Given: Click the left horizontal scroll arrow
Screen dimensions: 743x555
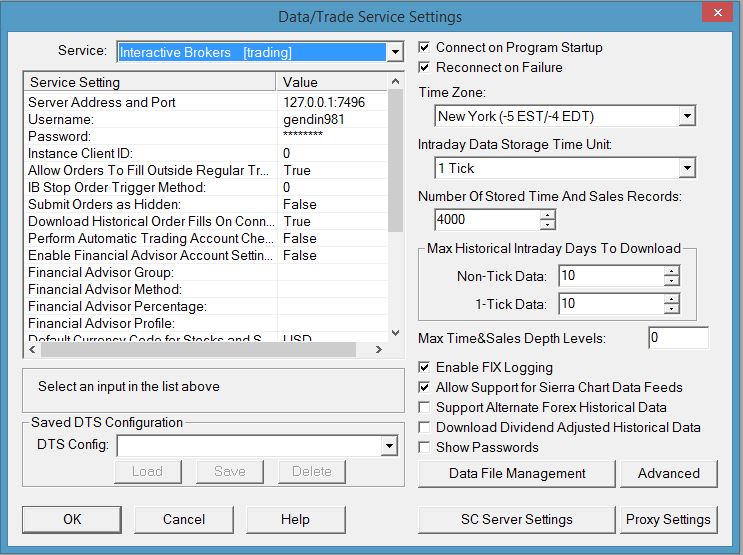Looking at the screenshot, I should [x=32, y=350].
